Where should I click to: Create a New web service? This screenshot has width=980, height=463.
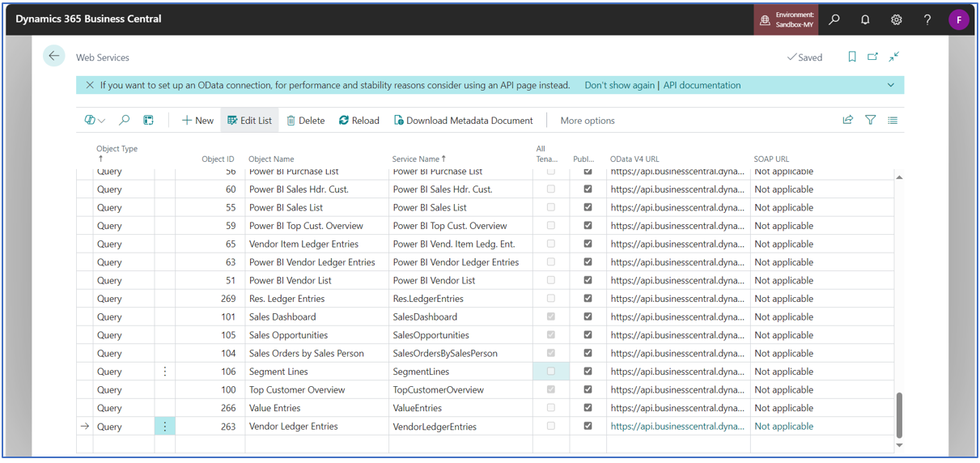coord(197,121)
